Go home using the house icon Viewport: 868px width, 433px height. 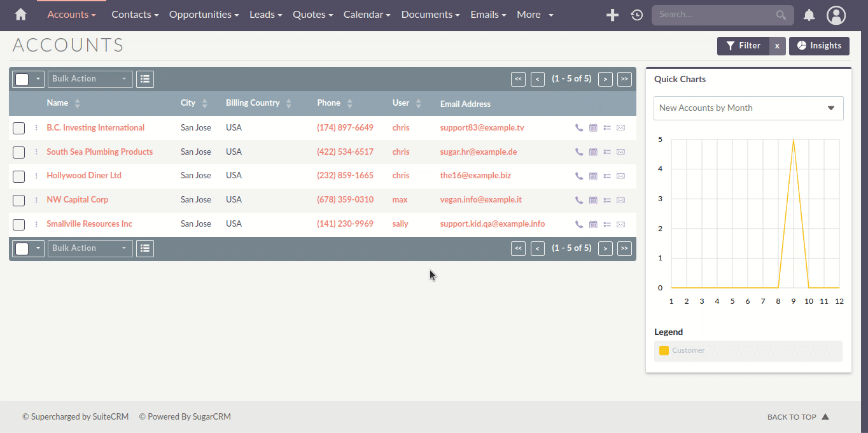[x=20, y=15]
